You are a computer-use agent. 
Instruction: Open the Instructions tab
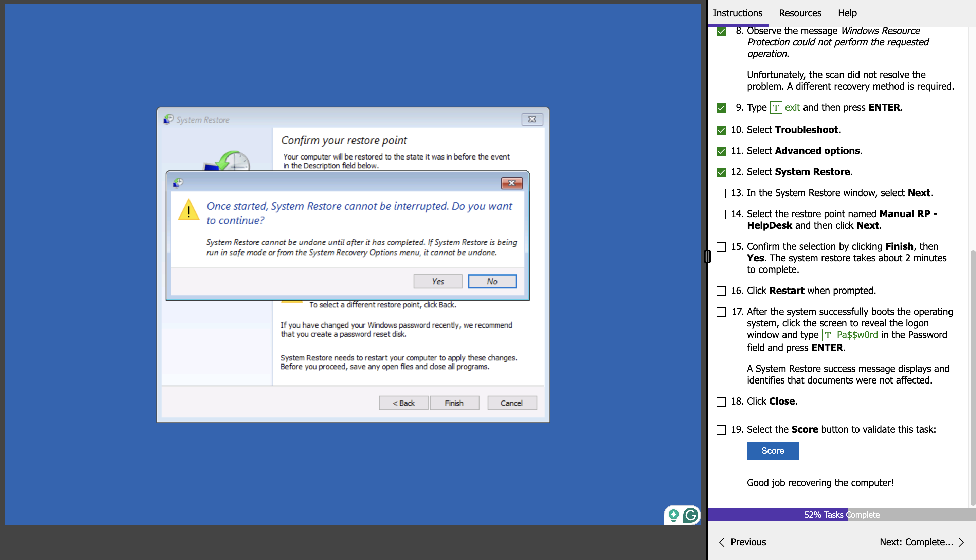point(737,13)
